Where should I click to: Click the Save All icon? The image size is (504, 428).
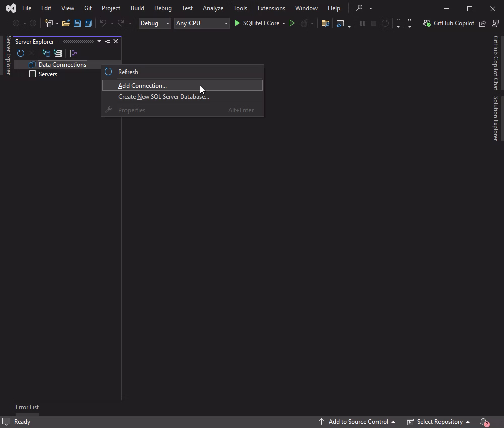88,23
